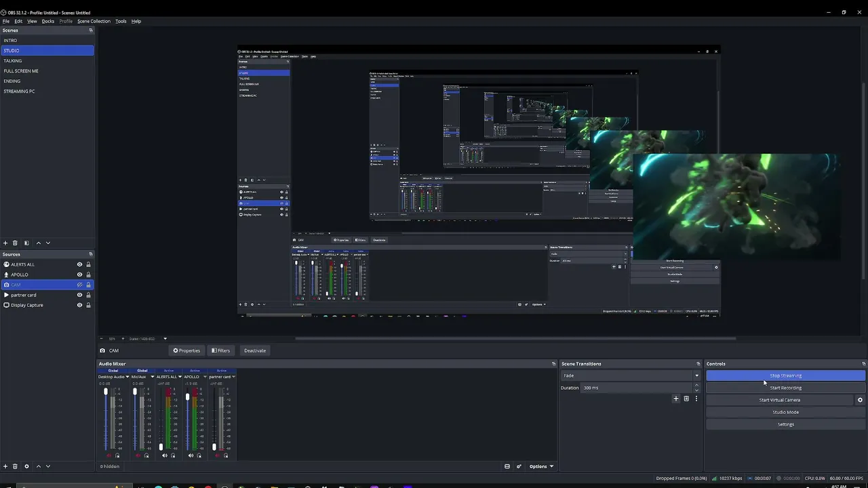Image resolution: width=868 pixels, height=488 pixels.
Task: Move selected source down in list
Action: 47,466
